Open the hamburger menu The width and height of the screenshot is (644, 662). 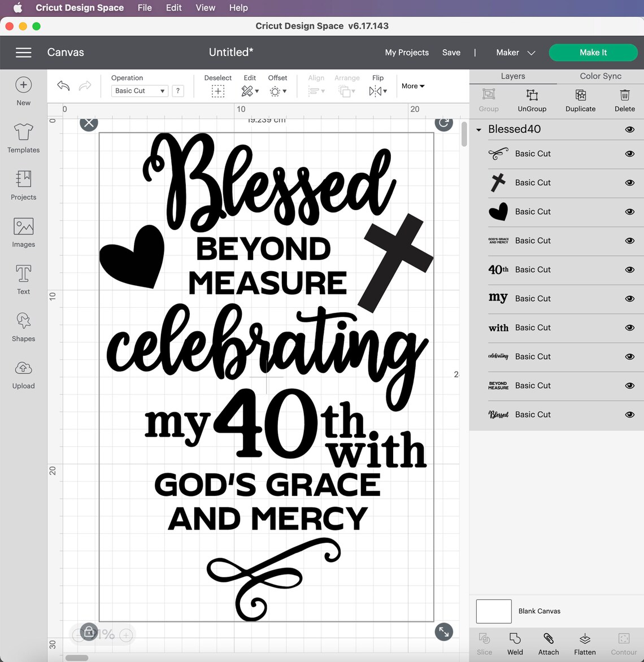click(24, 53)
